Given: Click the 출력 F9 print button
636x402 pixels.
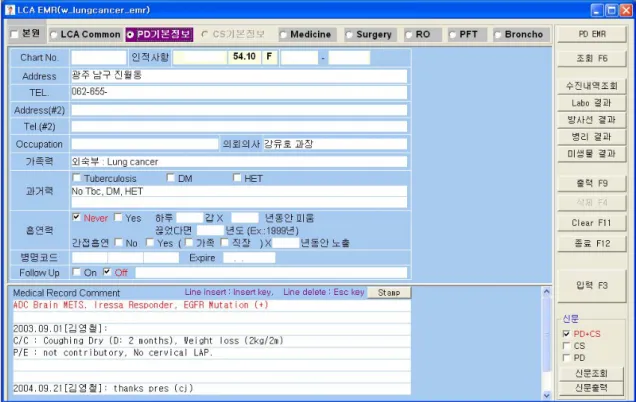Looking at the screenshot, I should pyautogui.click(x=591, y=183).
